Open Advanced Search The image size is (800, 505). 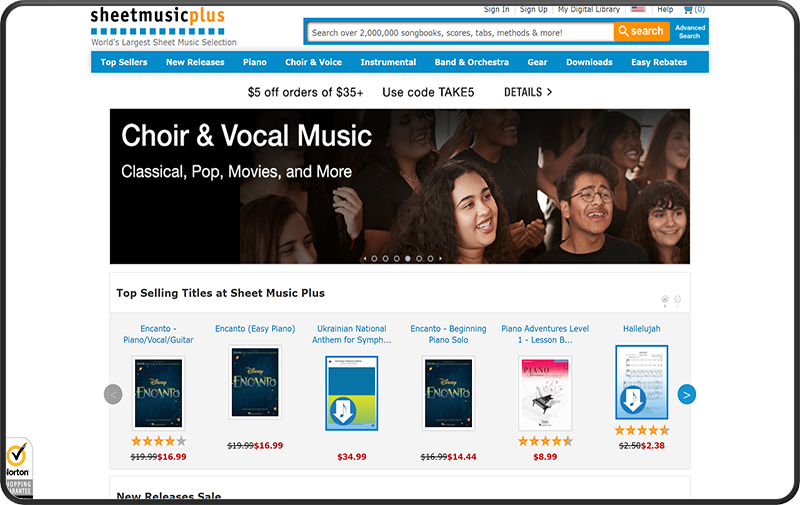pos(690,32)
